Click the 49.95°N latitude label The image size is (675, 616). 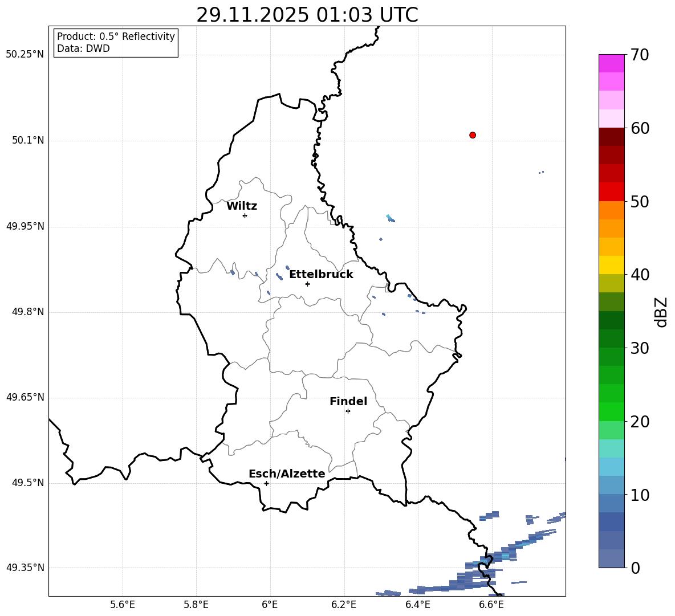click(x=25, y=226)
